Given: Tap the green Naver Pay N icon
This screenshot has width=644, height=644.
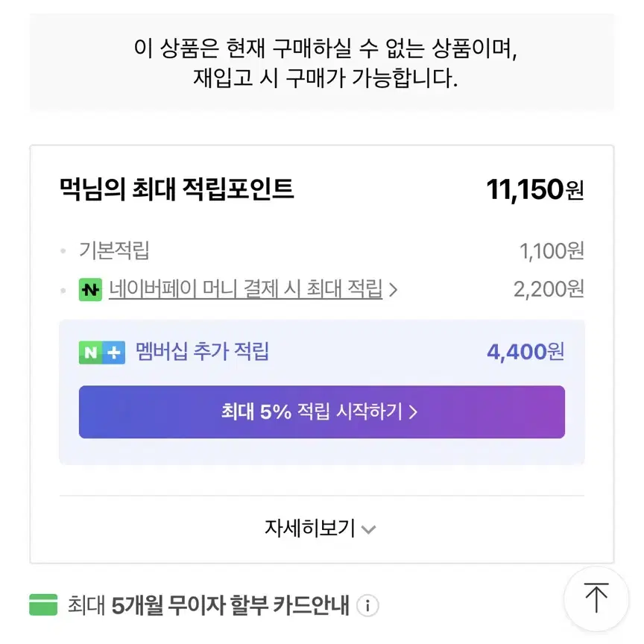Looking at the screenshot, I should coord(90,289).
